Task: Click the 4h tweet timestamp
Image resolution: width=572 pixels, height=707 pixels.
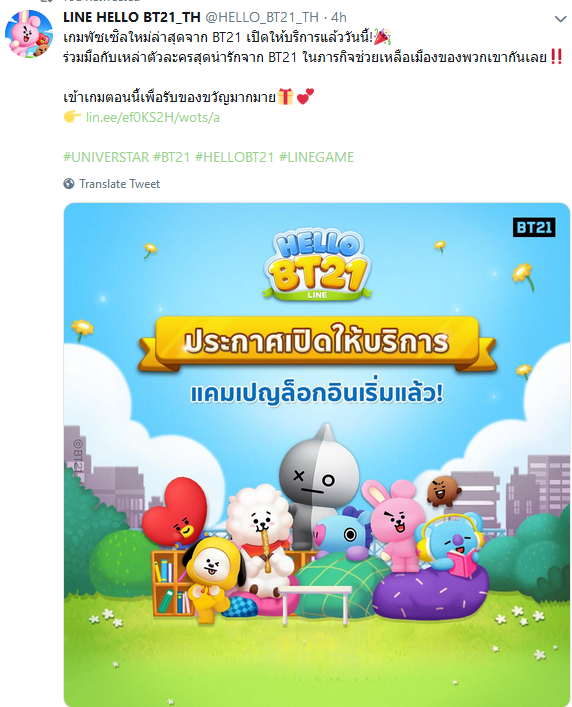Action: pyautogui.click(x=339, y=17)
